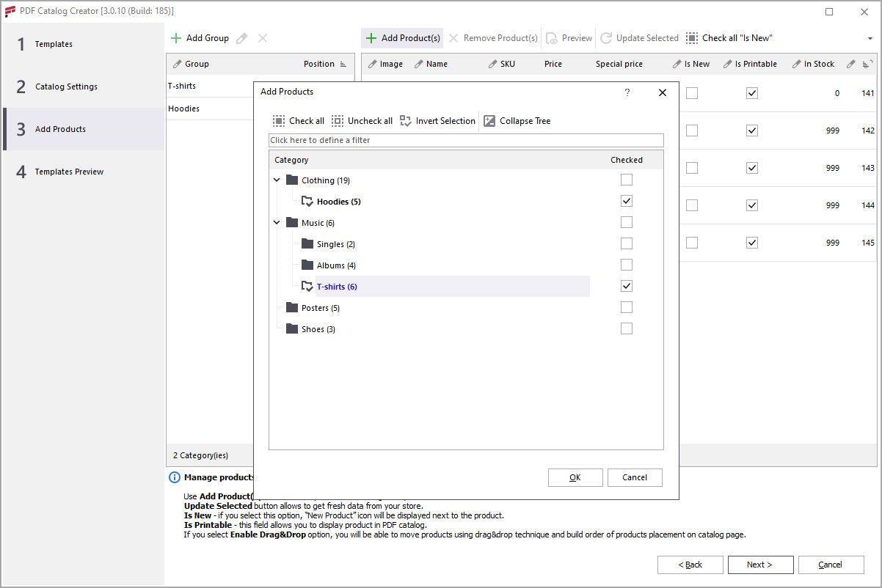Viewport: 882px width, 588px height.
Task: Check the Posters category checkbox
Action: point(626,307)
